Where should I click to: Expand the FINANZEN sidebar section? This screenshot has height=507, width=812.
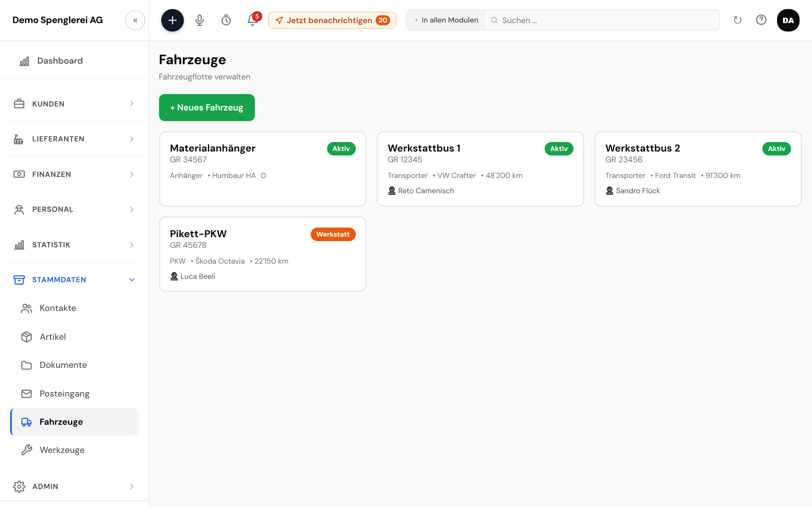click(74, 174)
